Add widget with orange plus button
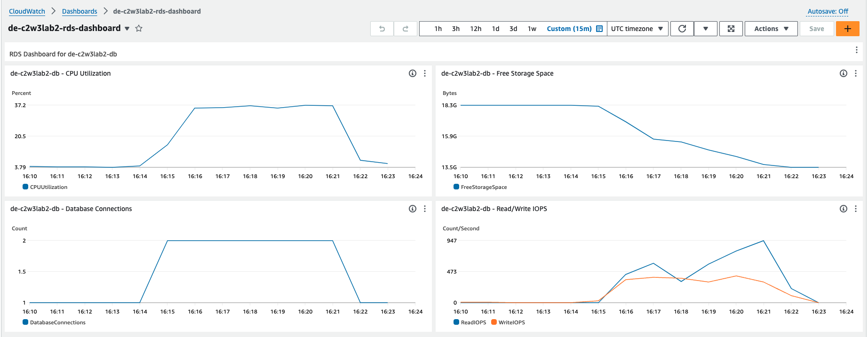Screen dimensions: 868x337 point(847,29)
